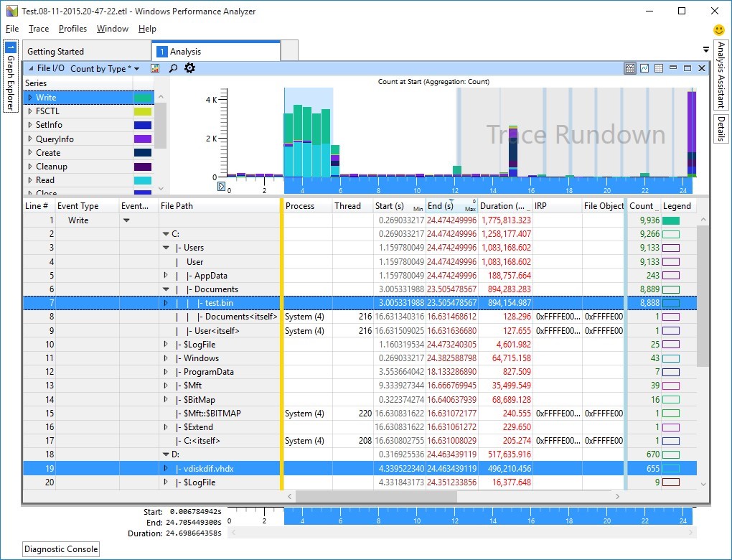Click the chart type icon beside the preset name
The image size is (732, 560).
click(x=155, y=69)
